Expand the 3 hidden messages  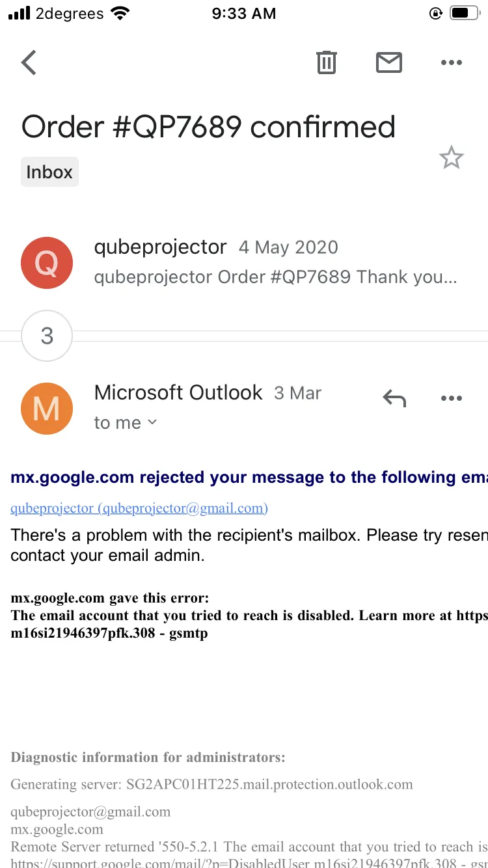47,336
